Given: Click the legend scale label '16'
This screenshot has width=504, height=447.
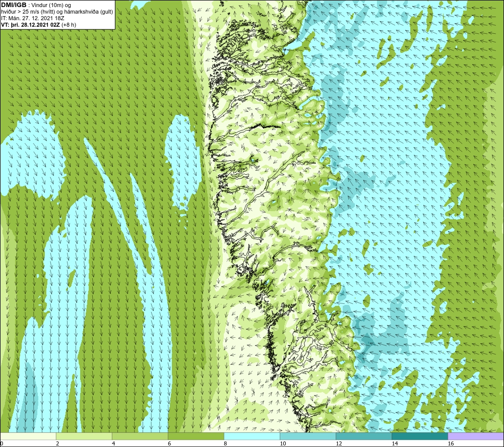Looking at the screenshot, I should click(451, 443).
